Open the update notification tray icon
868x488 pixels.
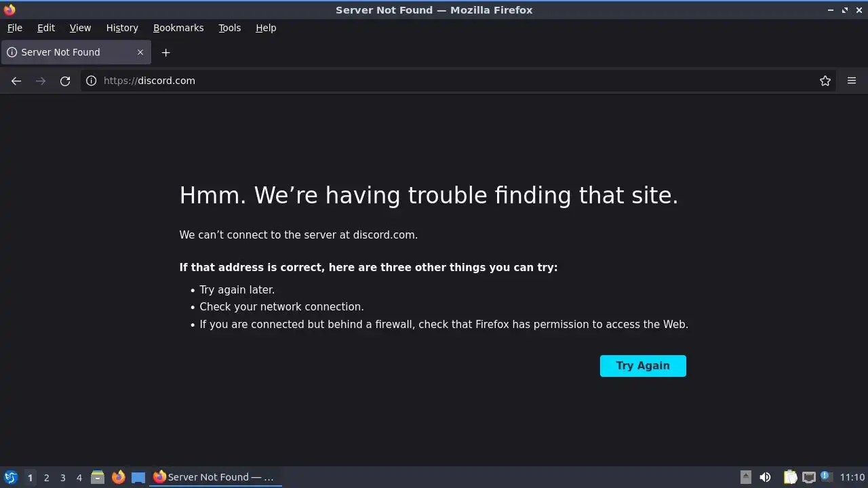(x=825, y=476)
